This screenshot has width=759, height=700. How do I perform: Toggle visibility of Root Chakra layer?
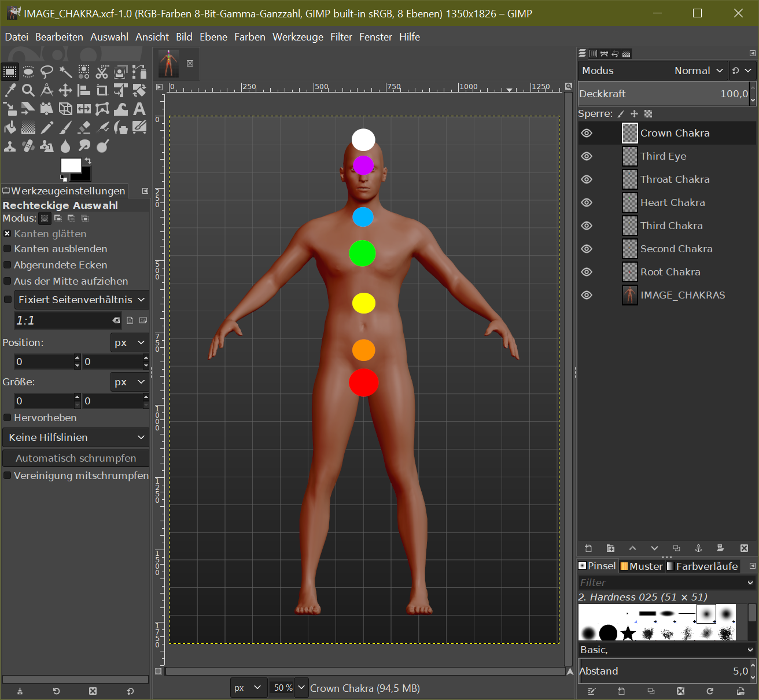coord(587,272)
